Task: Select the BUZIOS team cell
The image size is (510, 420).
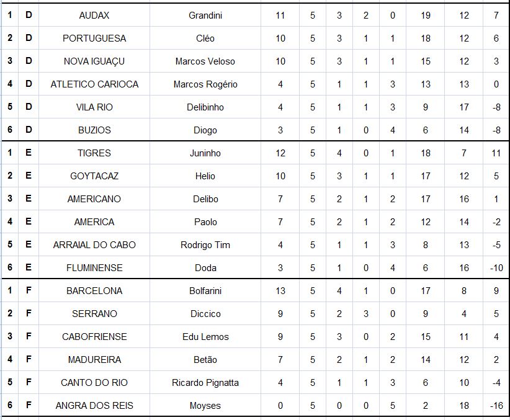Action: coord(94,130)
